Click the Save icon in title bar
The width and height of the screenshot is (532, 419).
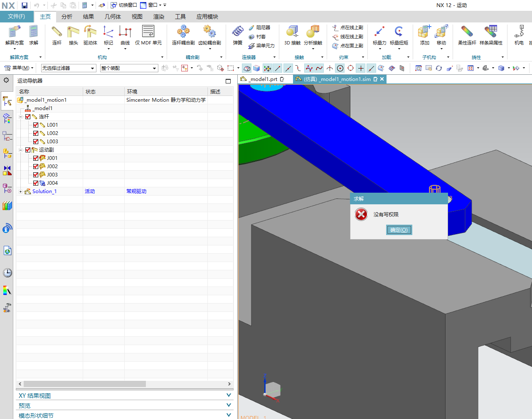click(25, 5)
